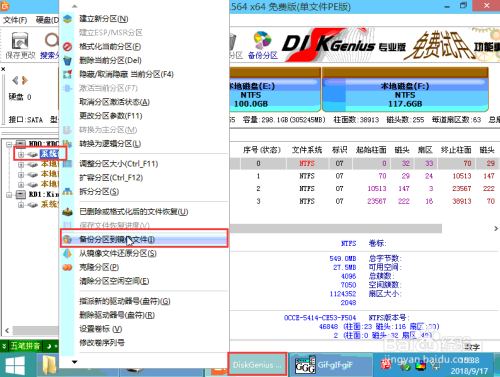This screenshot has width=500, height=377.
Task: Click the red no-entry icon beside 格式化当前分区(F)
Action: click(68, 47)
